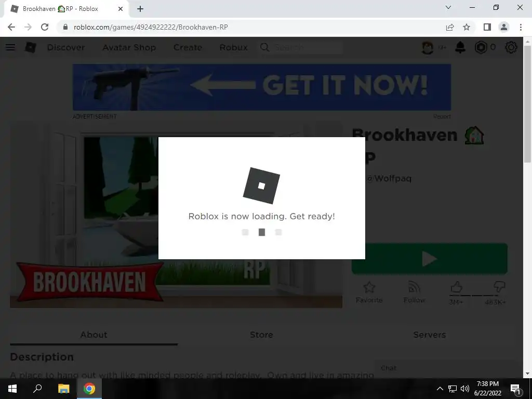Open the network tray icon
This screenshot has height=399, width=532.
tap(453, 389)
